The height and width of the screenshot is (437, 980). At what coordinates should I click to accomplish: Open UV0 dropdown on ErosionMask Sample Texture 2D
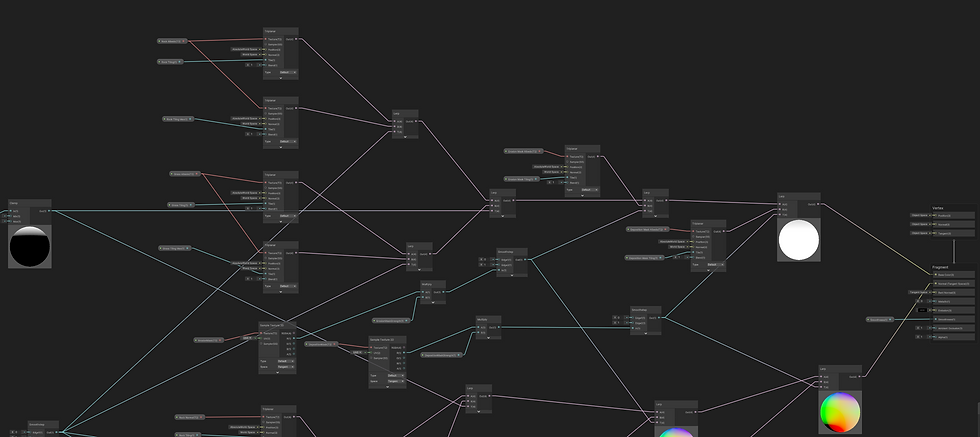pos(248,338)
